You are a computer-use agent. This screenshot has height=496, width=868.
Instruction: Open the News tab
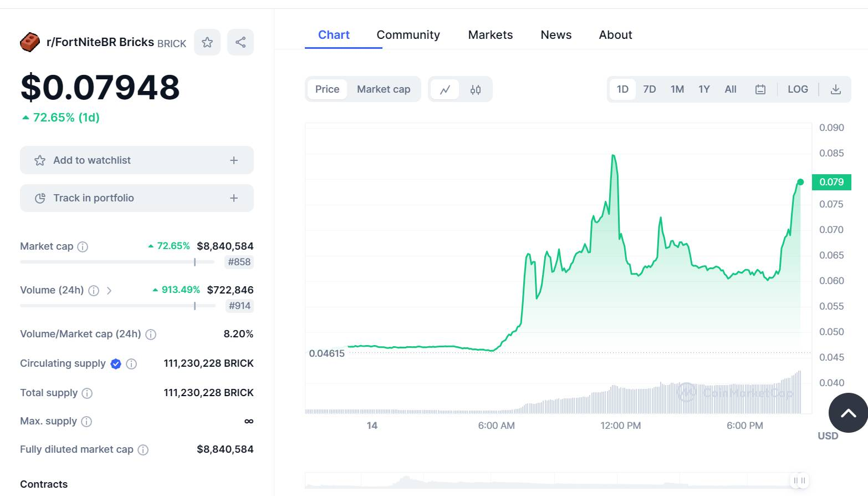556,35
